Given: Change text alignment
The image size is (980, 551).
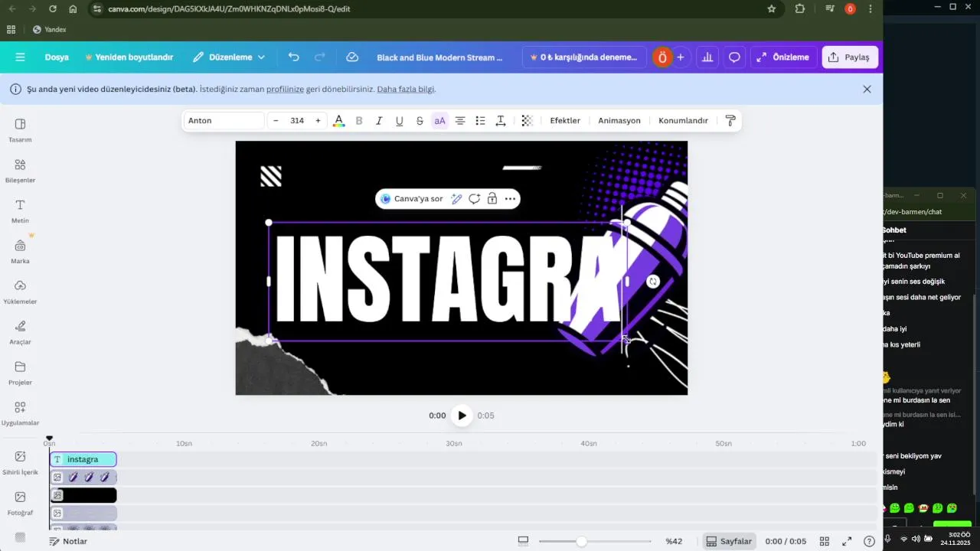Looking at the screenshot, I should point(460,121).
